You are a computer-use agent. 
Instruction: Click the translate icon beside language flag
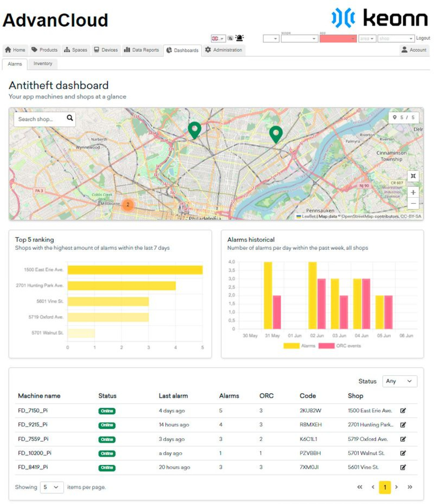click(x=230, y=38)
